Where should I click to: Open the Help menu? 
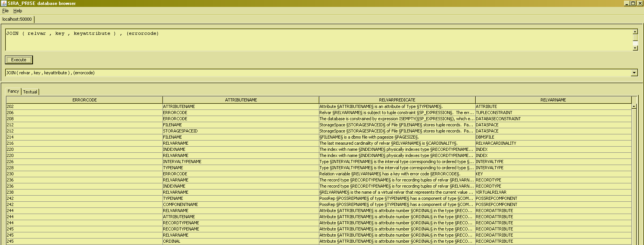18,11
